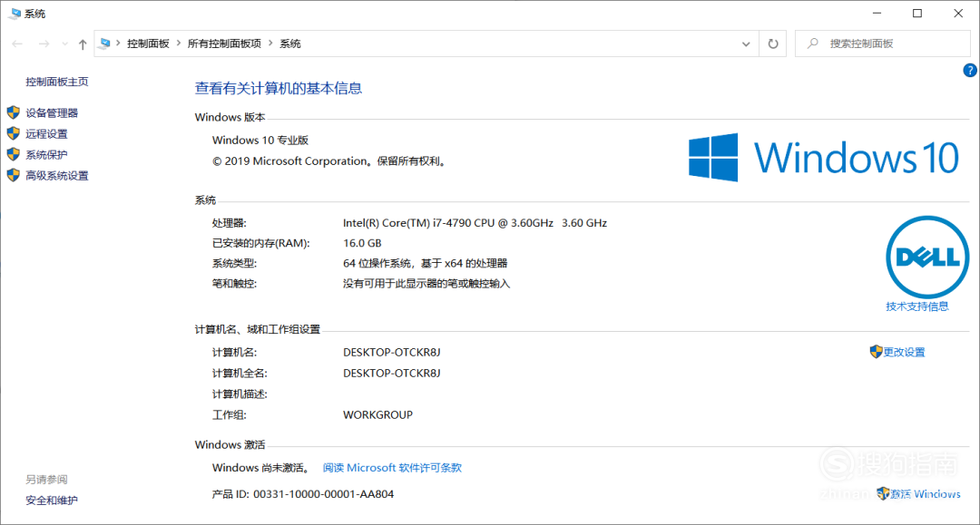Click the Dell logo
Image resolution: width=980 pixels, height=525 pixels.
[926, 257]
